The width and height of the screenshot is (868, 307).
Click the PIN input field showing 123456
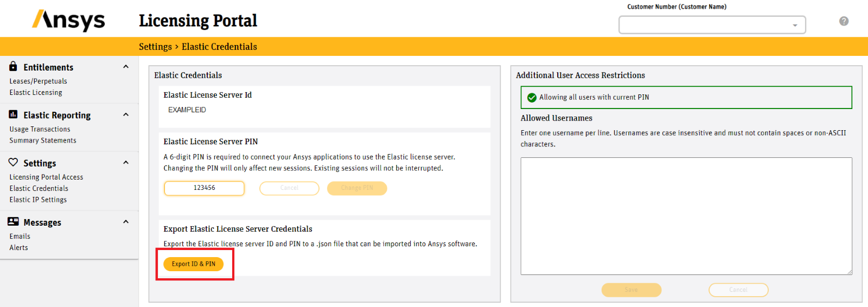(204, 188)
